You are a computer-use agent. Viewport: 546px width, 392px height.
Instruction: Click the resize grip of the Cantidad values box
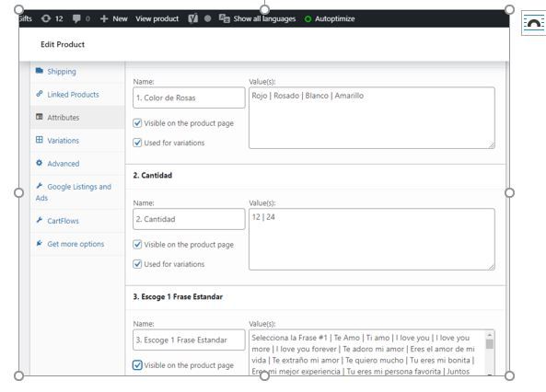click(x=491, y=267)
